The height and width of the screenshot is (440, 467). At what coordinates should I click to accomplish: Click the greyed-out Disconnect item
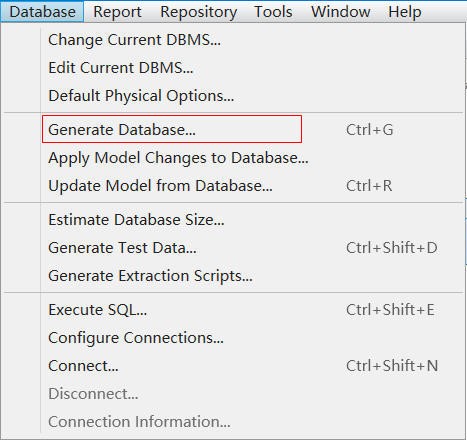(x=233, y=394)
